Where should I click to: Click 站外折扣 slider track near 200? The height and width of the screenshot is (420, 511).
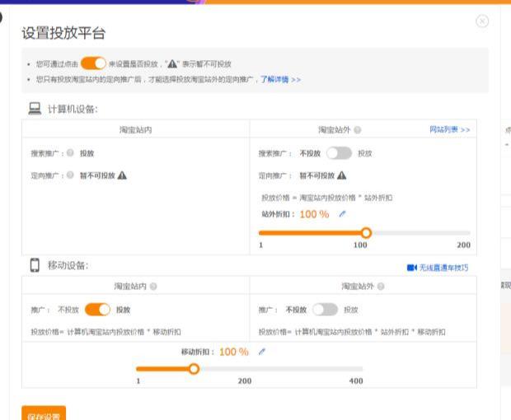pos(468,233)
